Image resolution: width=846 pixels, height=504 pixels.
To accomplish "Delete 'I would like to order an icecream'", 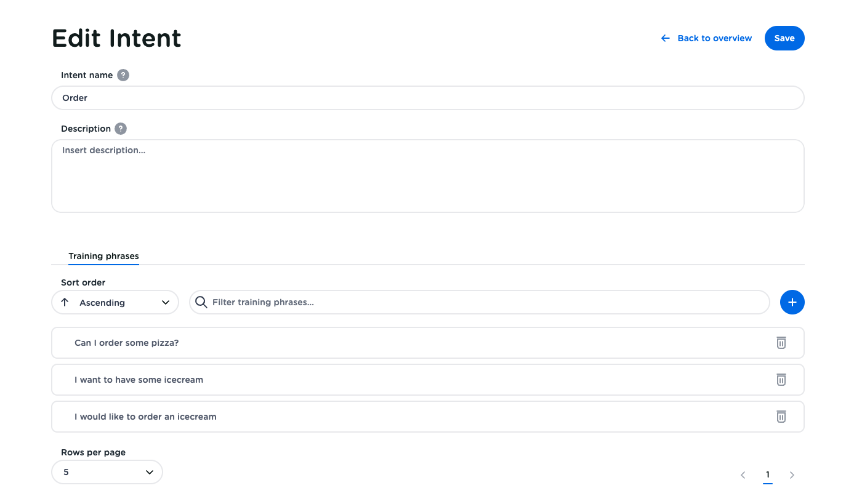I will (781, 417).
